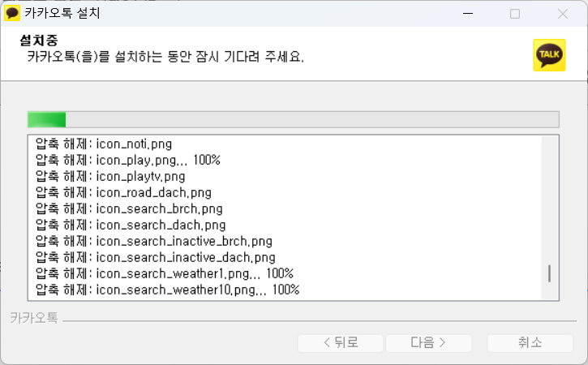Click the 설치중 heading text

click(39, 40)
